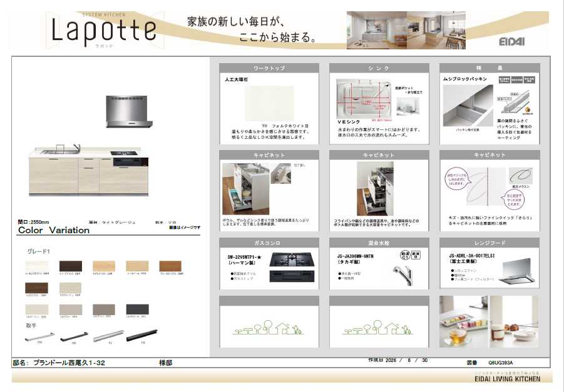Click the 邸名 field showing ブランドール西尾久1-32
Screen dimensions: 564x392
click(x=59, y=363)
